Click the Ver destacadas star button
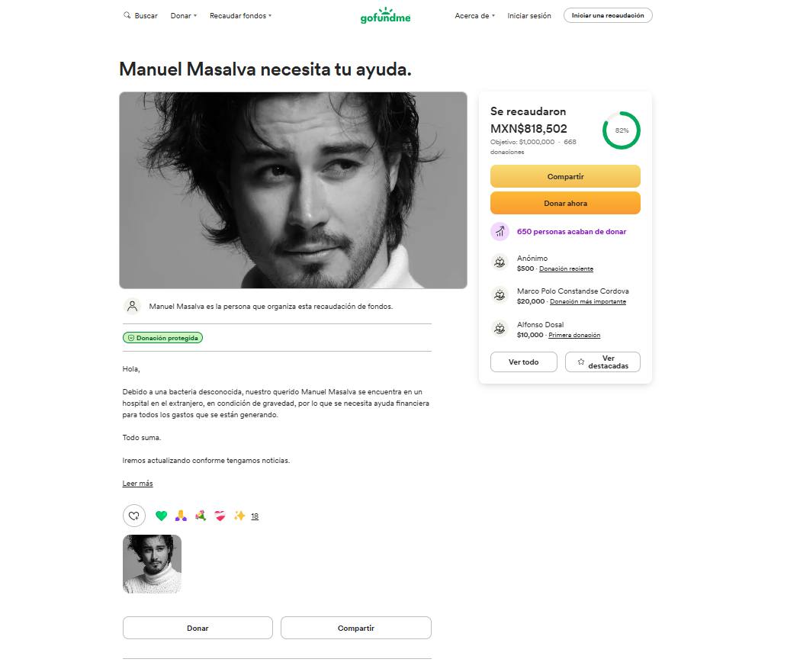 coord(602,362)
